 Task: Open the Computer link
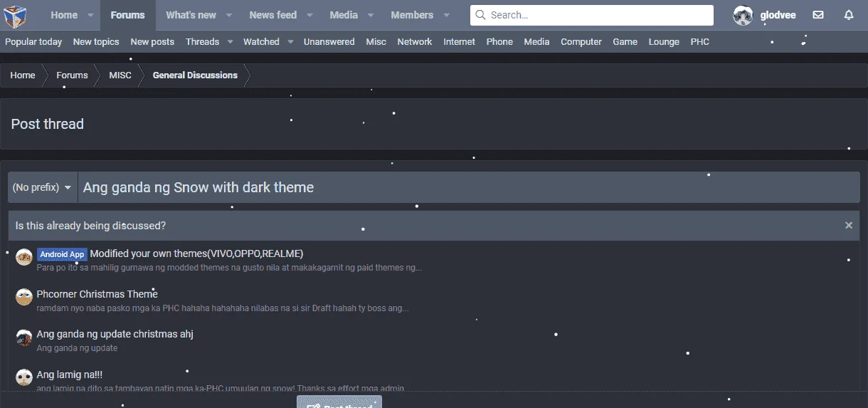click(581, 42)
